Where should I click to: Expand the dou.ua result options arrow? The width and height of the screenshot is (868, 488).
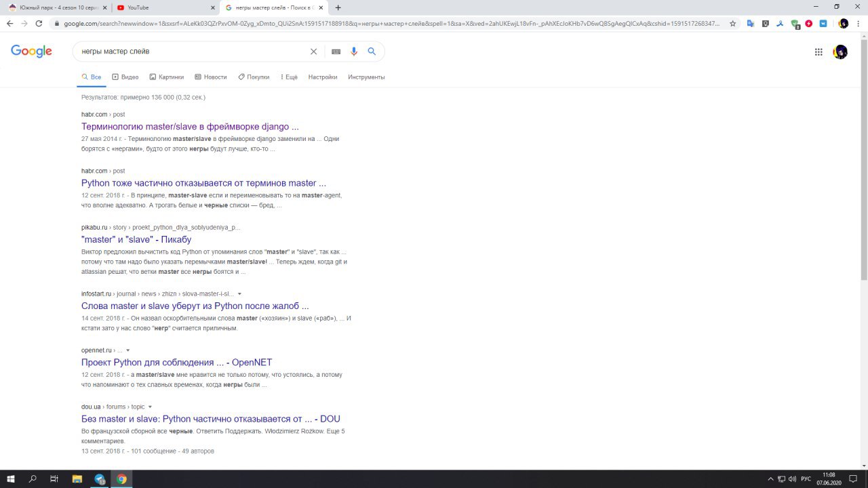[x=150, y=407]
